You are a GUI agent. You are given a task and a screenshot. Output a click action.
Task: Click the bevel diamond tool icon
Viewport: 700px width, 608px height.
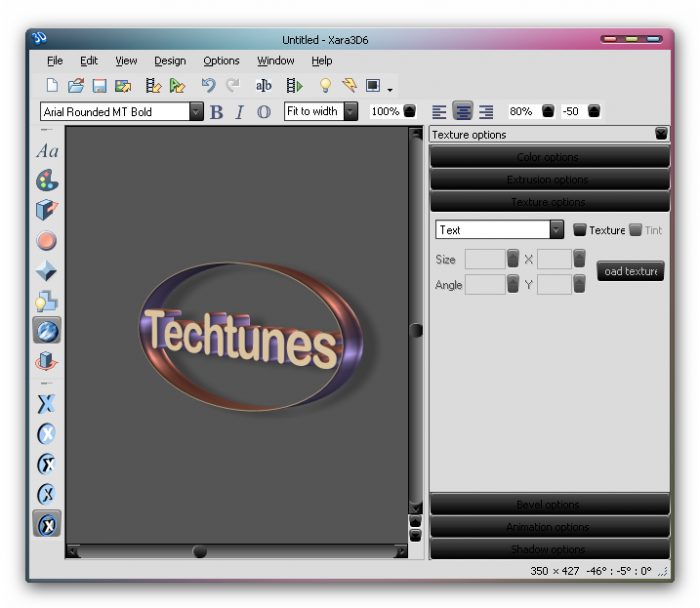[47, 271]
